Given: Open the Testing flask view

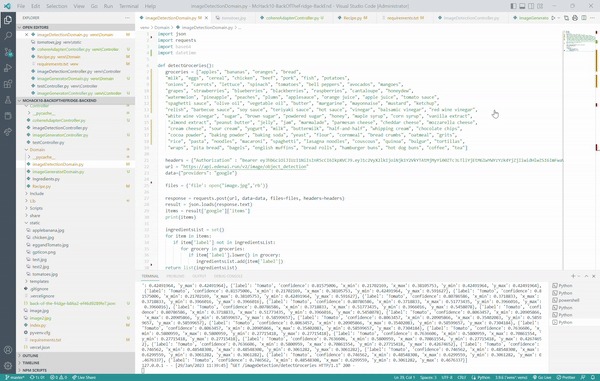Looking at the screenshot, I should coord(8,100).
